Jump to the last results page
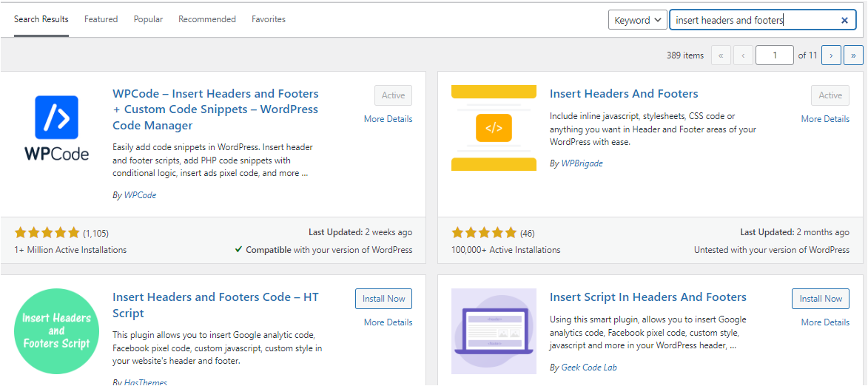This screenshot has height=386, width=868. click(x=854, y=55)
